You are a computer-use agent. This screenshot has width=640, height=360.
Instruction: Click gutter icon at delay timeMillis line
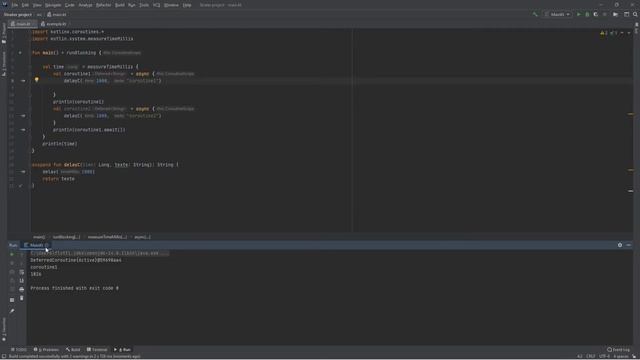[23, 172]
